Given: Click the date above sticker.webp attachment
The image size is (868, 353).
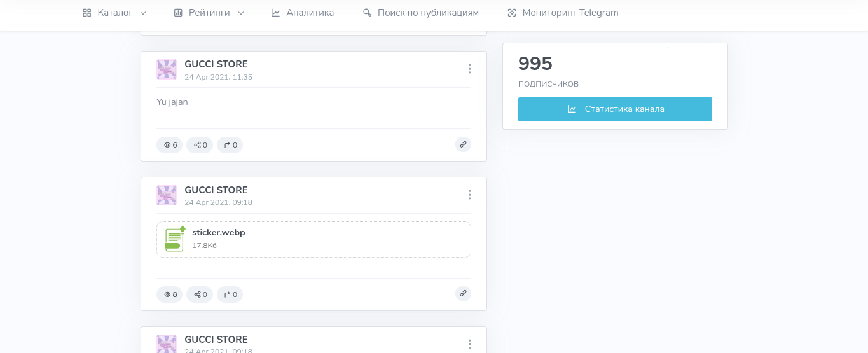Looking at the screenshot, I should [x=218, y=203].
